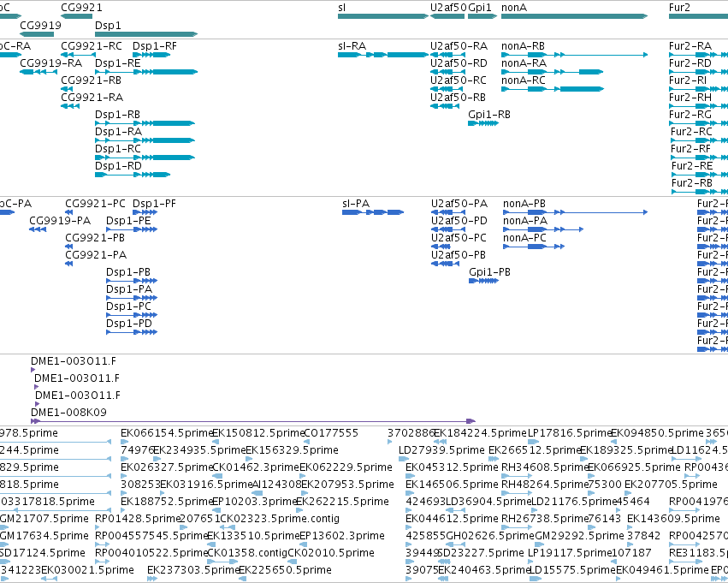Click the CG9921-PB protein label

95,238
